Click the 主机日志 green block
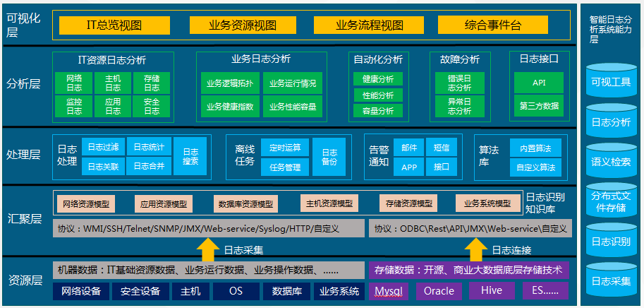The image size is (644, 308). (x=113, y=83)
